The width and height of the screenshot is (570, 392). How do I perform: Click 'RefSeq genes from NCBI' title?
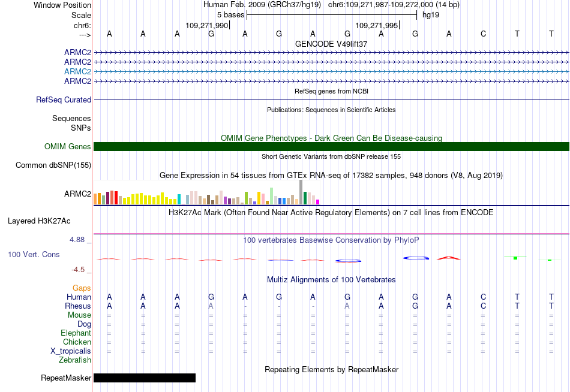pyautogui.click(x=331, y=91)
